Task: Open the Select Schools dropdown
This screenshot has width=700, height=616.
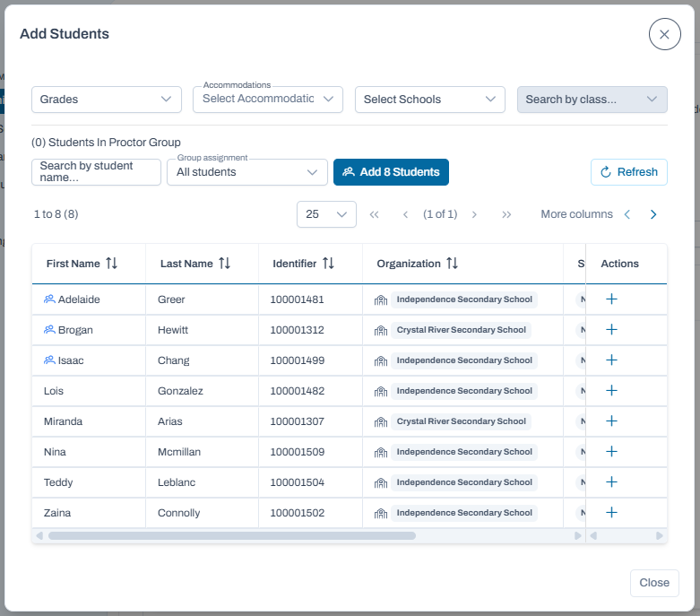Action: (x=430, y=100)
